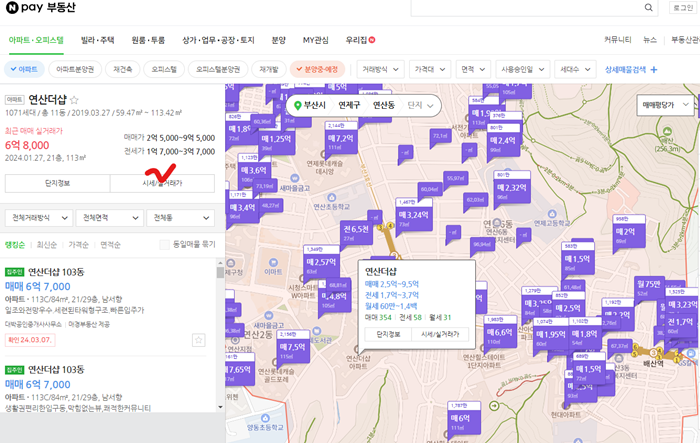Viewport: 700px width, 443px height.
Task: Click the 매 7.2억 map marker
Action: 341,138
